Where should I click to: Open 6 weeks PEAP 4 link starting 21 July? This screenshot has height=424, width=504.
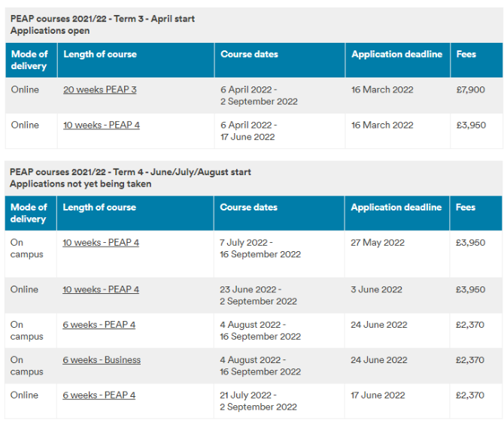99,395
